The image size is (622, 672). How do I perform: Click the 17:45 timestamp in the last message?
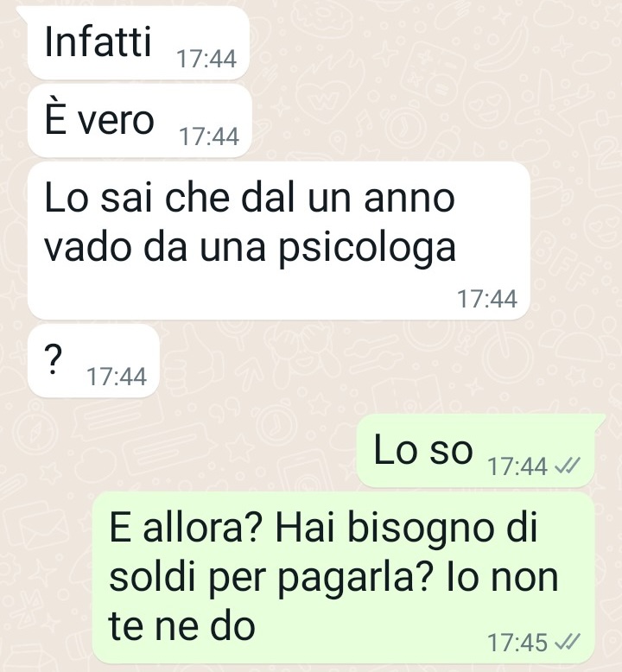pyautogui.click(x=517, y=643)
